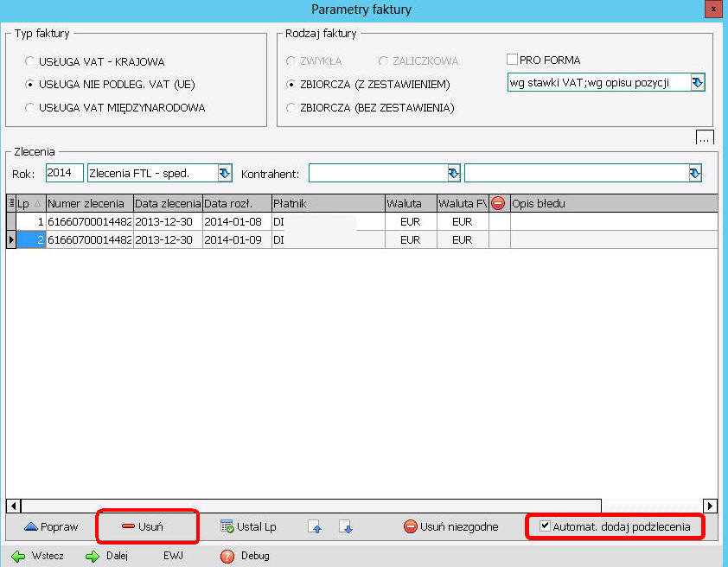The height and width of the screenshot is (567, 728).
Task: Select the cell with date 2014-01-09
Action: 237,240
